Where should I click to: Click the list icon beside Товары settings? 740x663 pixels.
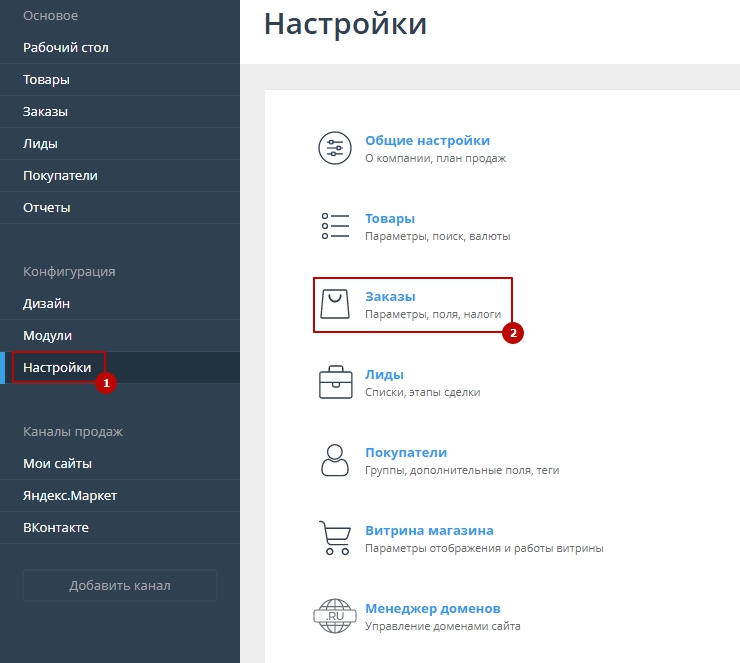335,226
